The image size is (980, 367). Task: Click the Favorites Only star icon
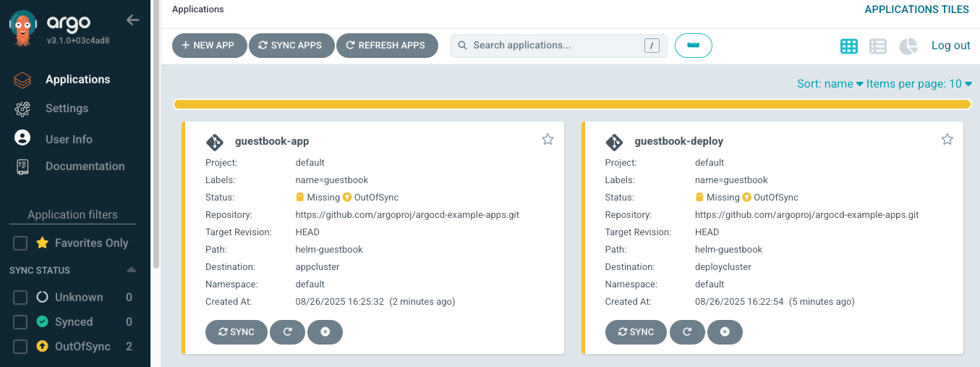pyautogui.click(x=42, y=242)
